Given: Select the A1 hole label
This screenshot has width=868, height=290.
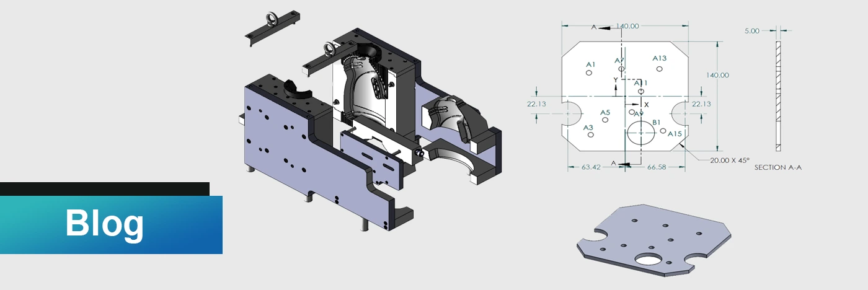Looking at the screenshot, I should [x=590, y=64].
